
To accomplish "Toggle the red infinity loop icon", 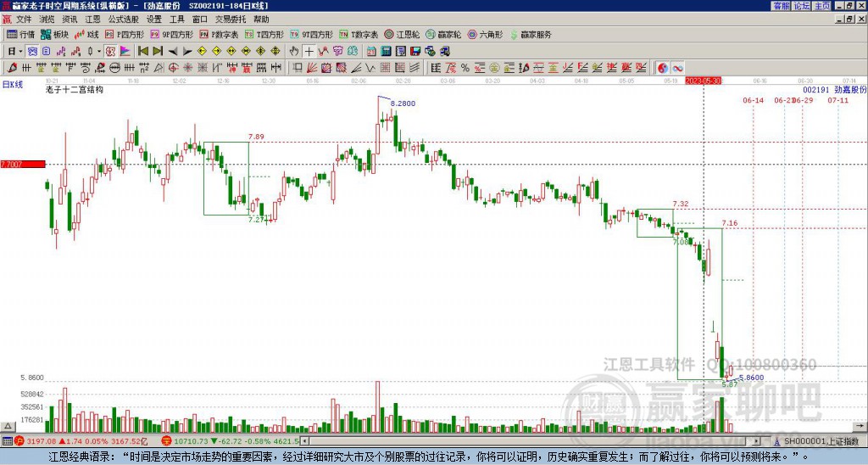I will coord(677,68).
